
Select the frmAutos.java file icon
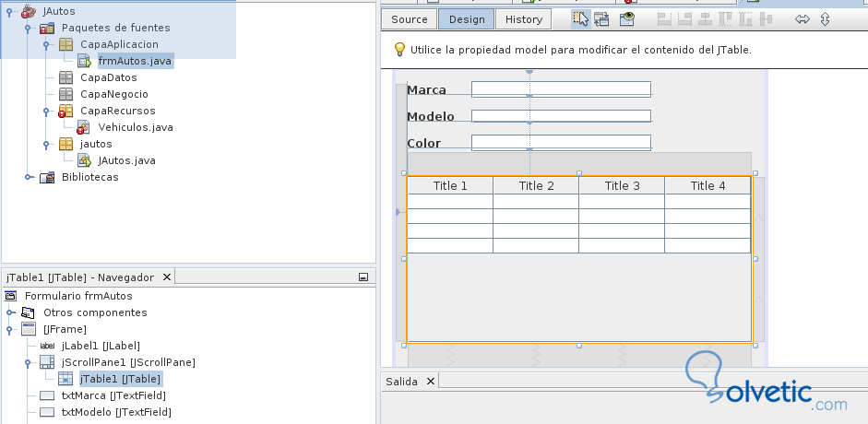pyautogui.click(x=84, y=61)
